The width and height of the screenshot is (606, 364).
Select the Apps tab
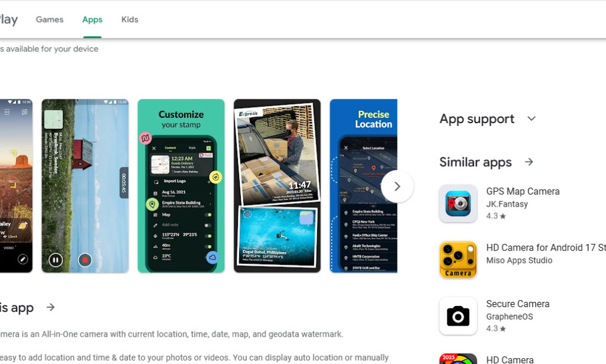pos(92,20)
